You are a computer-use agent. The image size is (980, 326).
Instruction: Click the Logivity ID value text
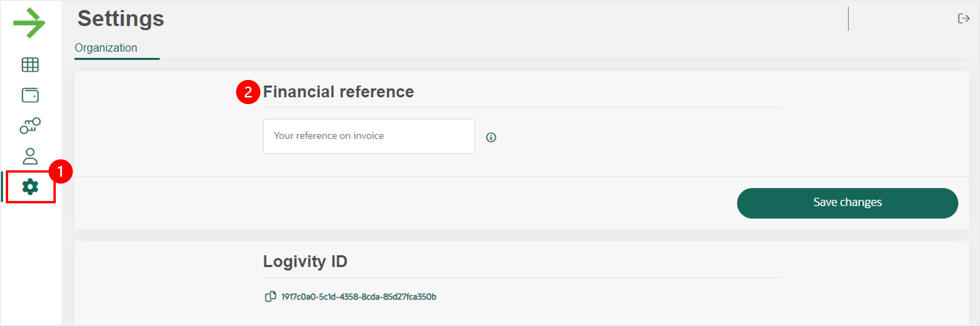point(358,297)
